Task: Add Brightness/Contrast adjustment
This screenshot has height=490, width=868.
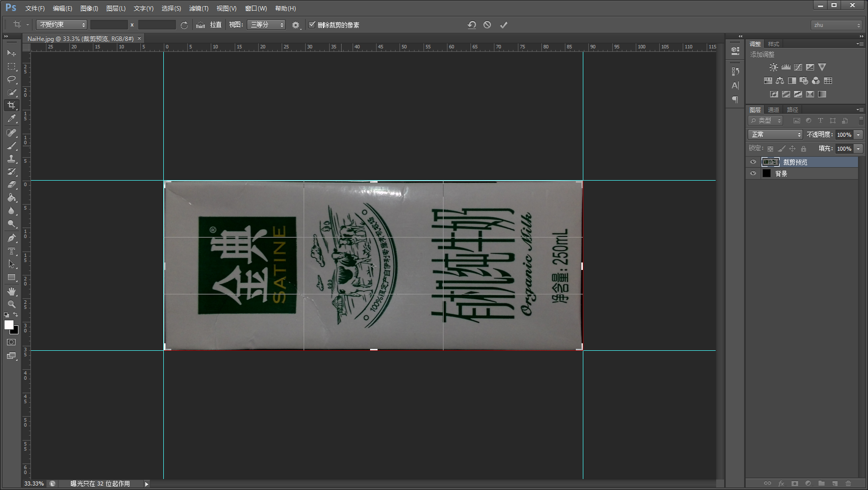Action: [774, 67]
